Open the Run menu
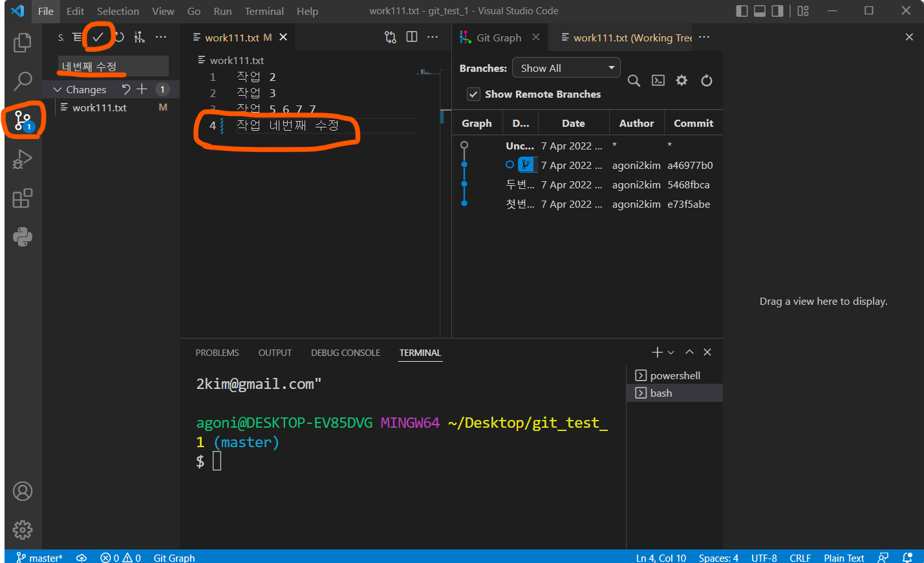924x563 pixels. pyautogui.click(x=222, y=11)
